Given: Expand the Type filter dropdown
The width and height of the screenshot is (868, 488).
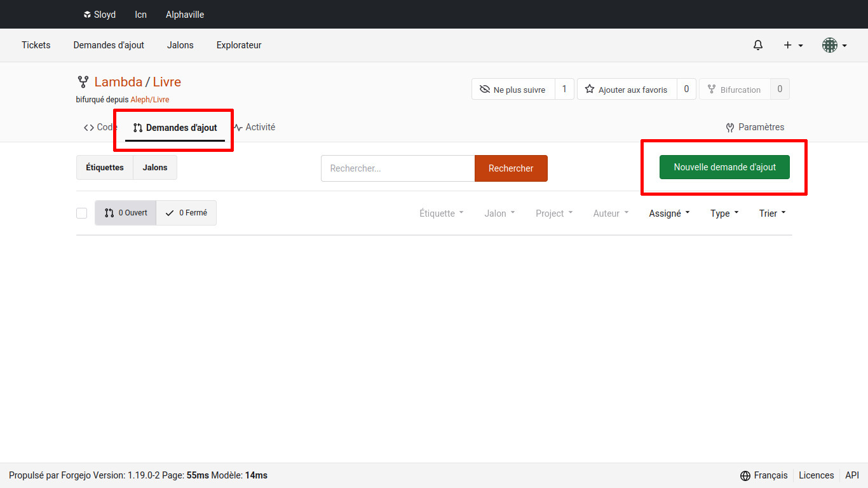Looking at the screenshot, I should click(x=724, y=213).
